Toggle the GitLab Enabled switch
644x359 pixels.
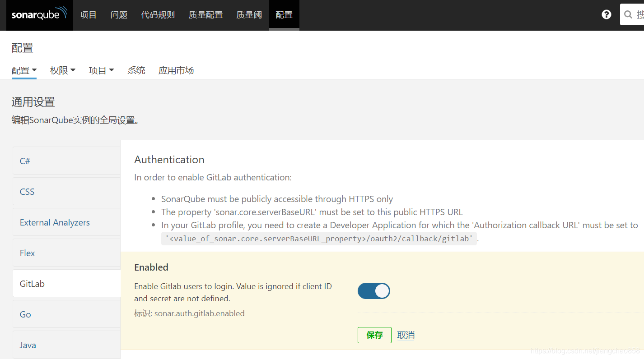pos(374,291)
